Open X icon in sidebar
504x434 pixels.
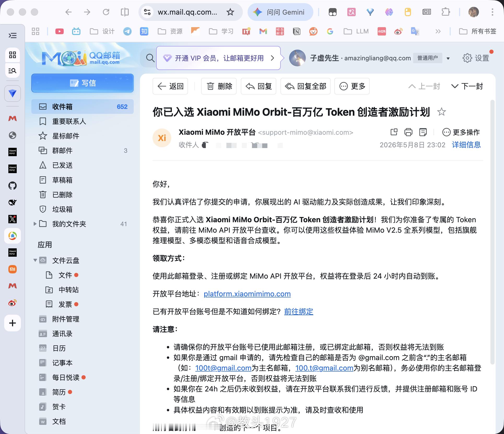[x=13, y=219]
